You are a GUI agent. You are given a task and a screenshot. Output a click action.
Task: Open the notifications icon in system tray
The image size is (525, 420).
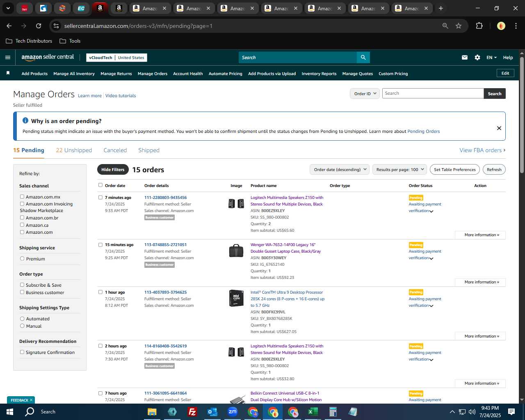coord(511,411)
